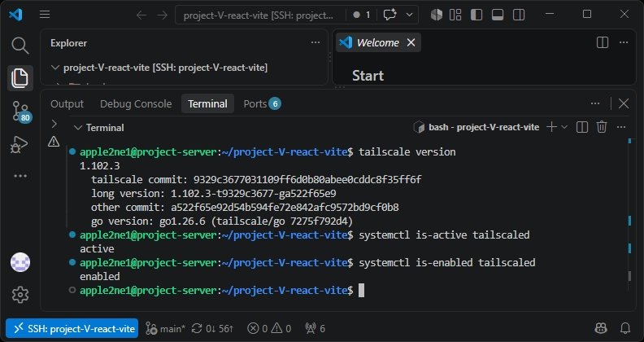
Task: Open Explorer more actions menu
Action: pos(315,42)
